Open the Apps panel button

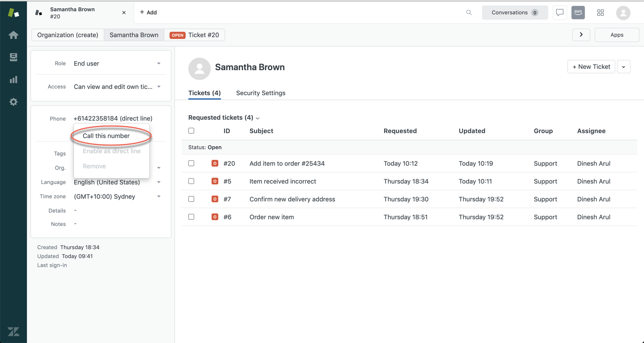[617, 35]
